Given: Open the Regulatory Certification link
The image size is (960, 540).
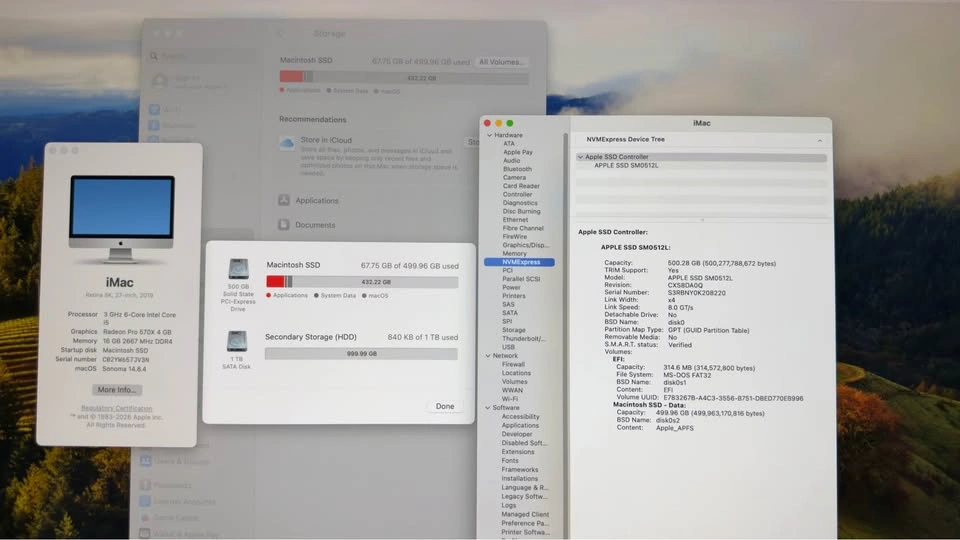Looking at the screenshot, I should pos(116,408).
